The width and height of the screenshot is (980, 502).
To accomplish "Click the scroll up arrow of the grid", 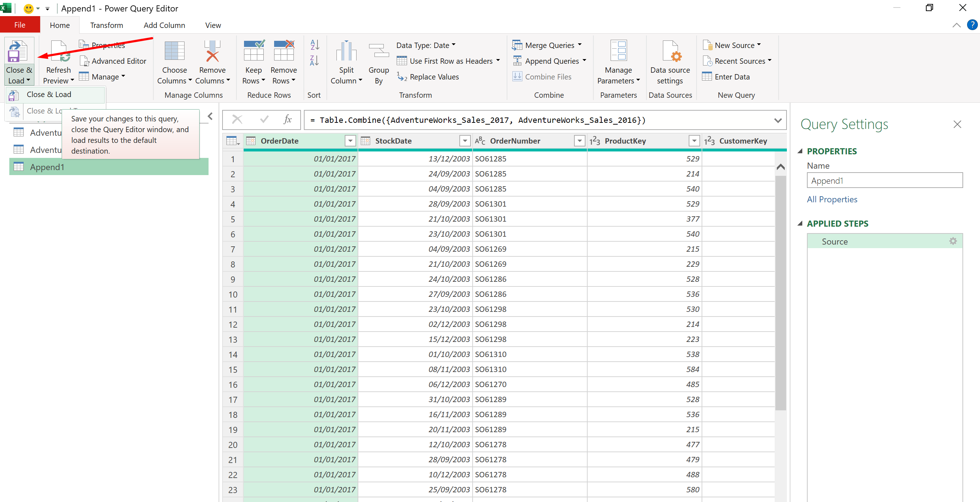I will coord(781,166).
